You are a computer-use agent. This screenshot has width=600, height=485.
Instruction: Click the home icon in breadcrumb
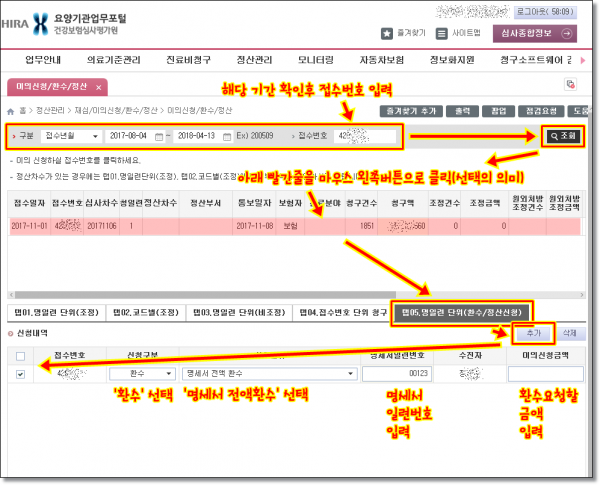(x=11, y=110)
